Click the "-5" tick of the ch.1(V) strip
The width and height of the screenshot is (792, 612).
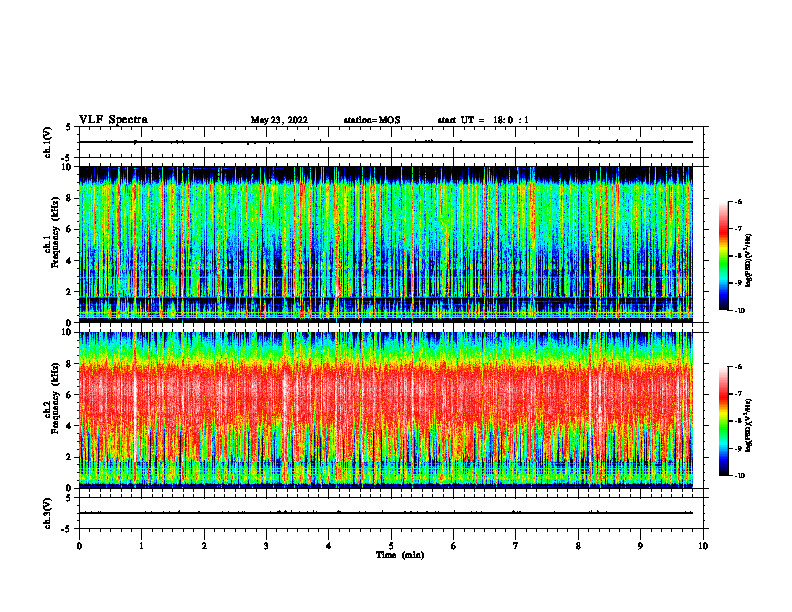67,158
